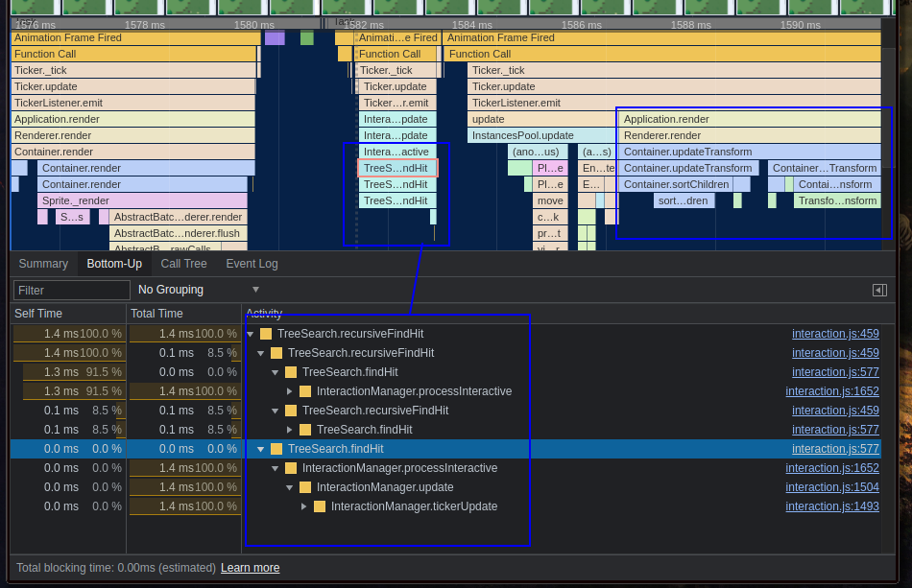912x588 pixels.
Task: Select the Intera…active flame bar
Action: pos(396,152)
